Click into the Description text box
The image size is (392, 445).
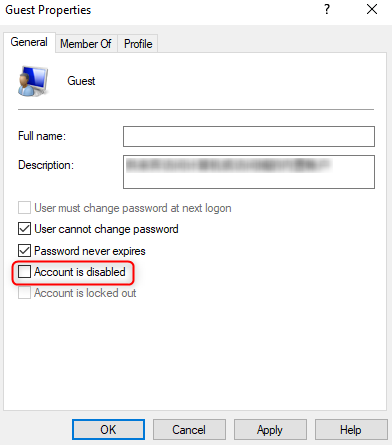tap(249, 172)
